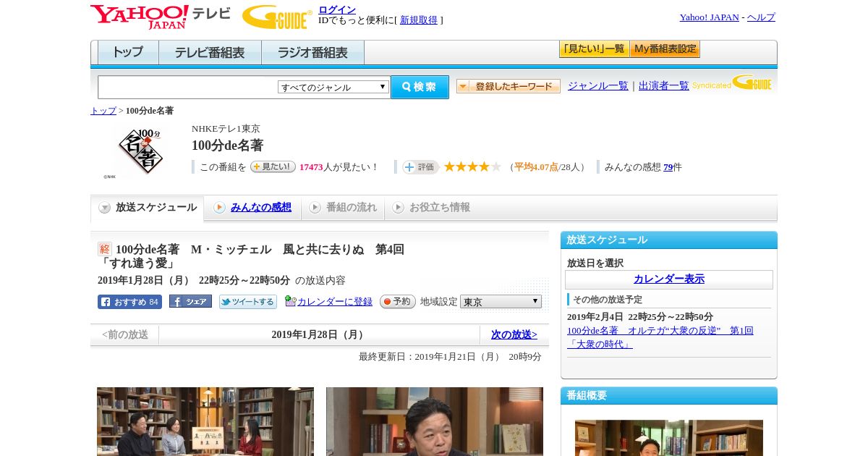The height and width of the screenshot is (456, 868).
Task: Click the ログイン link
Action: [x=337, y=9]
